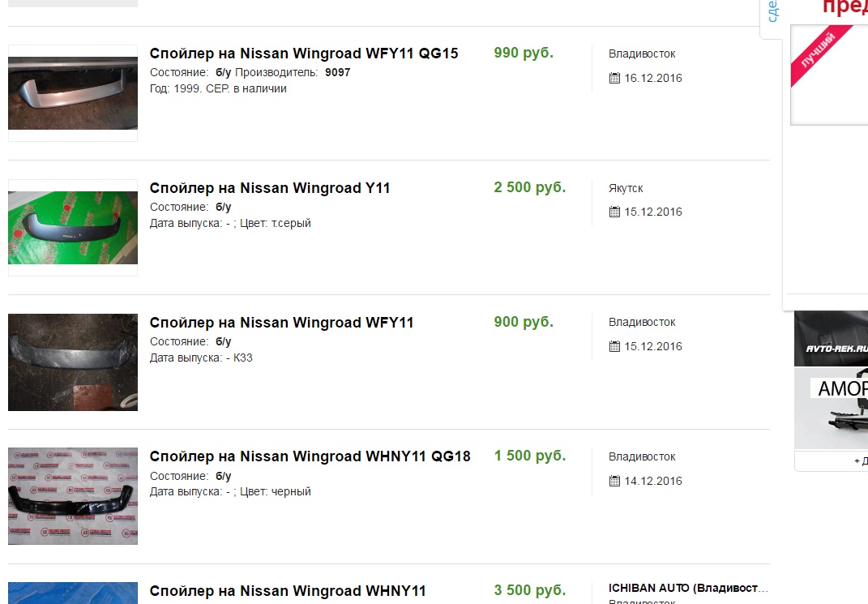
Task: Click calendar icon beside 16.12.2016 date
Action: pyautogui.click(x=614, y=79)
